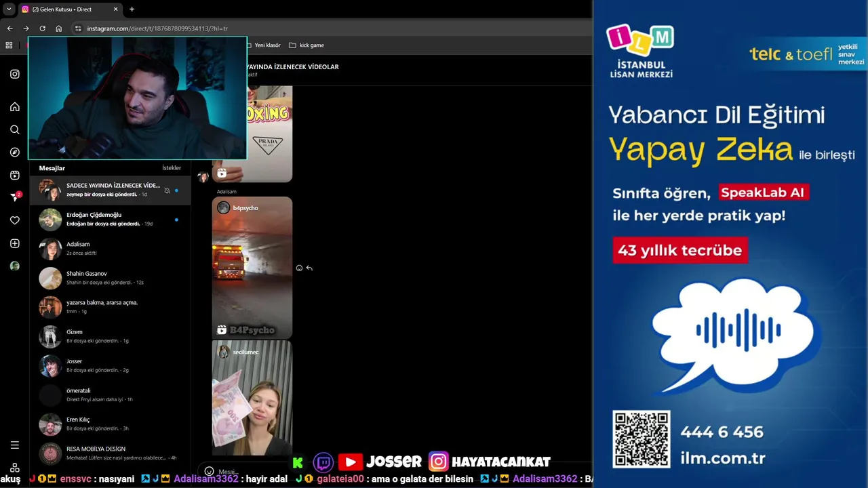Image resolution: width=868 pixels, height=488 pixels.
Task: Open Yeni klasör bookmark folder
Action: (262, 45)
